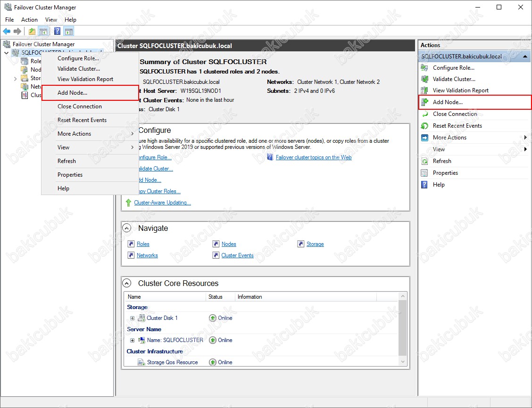Open the View submenu in the context menu
The width and height of the screenshot is (532, 408).
[x=90, y=147]
